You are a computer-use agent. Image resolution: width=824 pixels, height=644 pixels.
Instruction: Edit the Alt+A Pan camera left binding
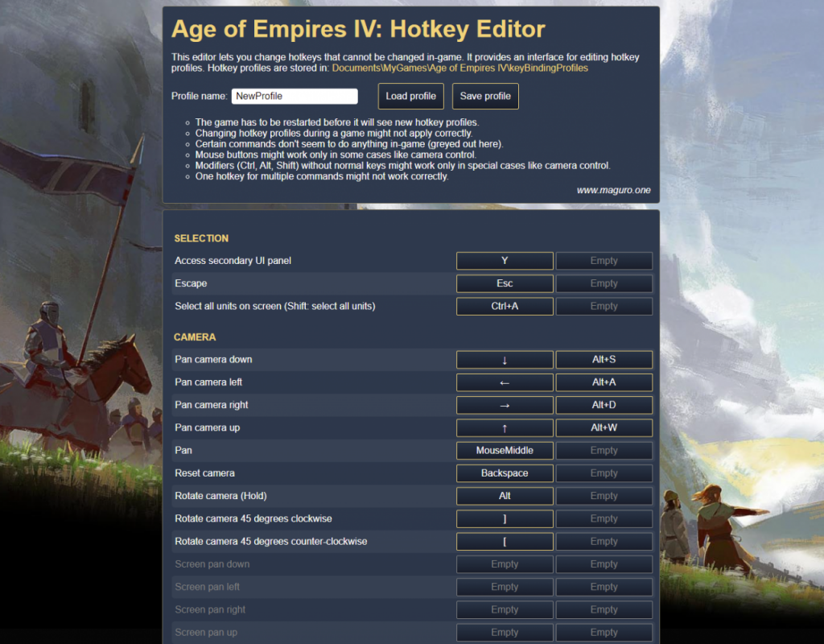pos(604,382)
